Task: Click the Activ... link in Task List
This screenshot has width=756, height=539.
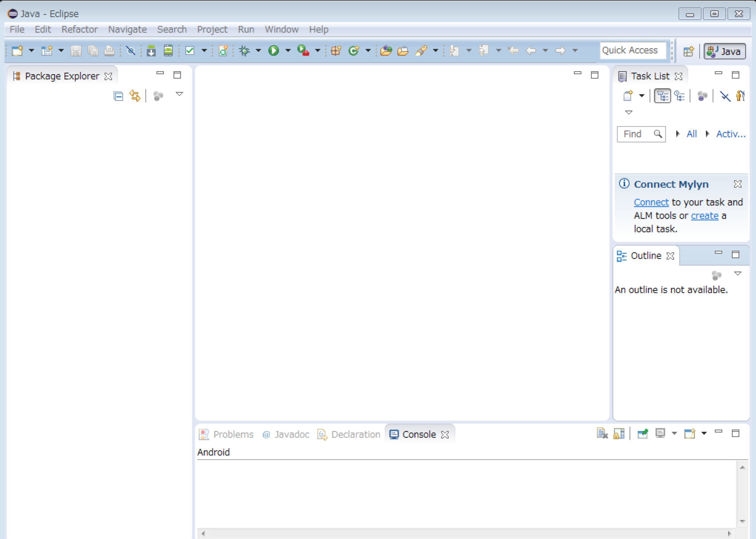Action: click(x=730, y=134)
